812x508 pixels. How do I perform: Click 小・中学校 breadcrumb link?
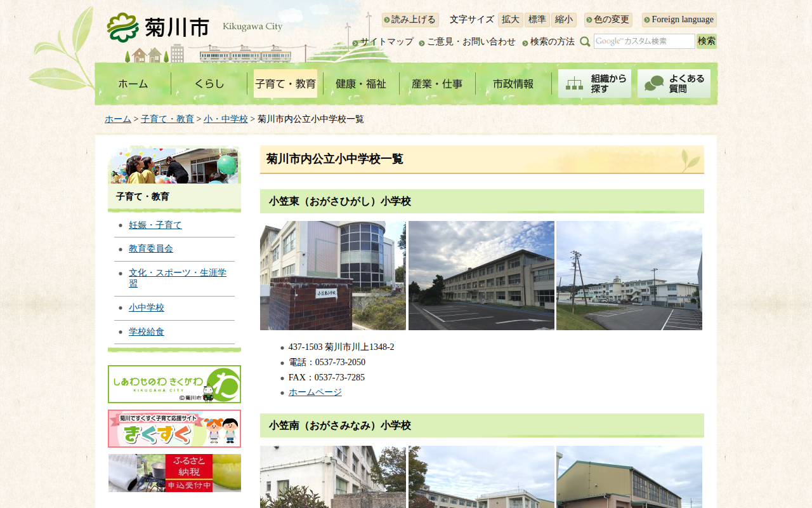[226, 119]
